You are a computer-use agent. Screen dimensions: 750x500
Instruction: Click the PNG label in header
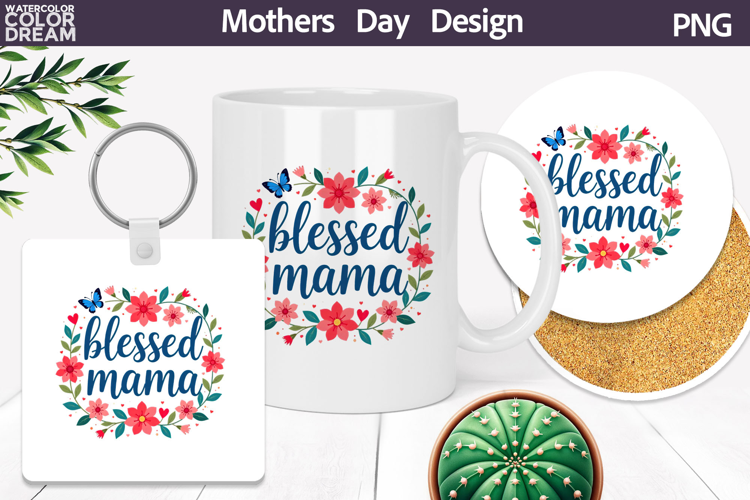[x=702, y=25]
